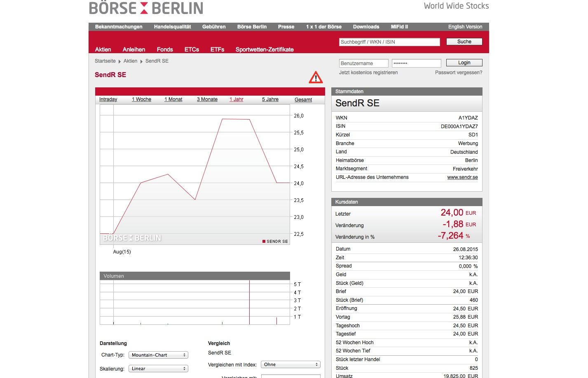Select the Gesamt chart range

(303, 100)
